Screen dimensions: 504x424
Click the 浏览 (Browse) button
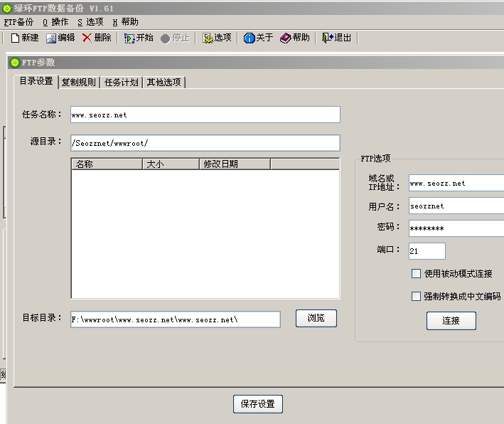316,319
